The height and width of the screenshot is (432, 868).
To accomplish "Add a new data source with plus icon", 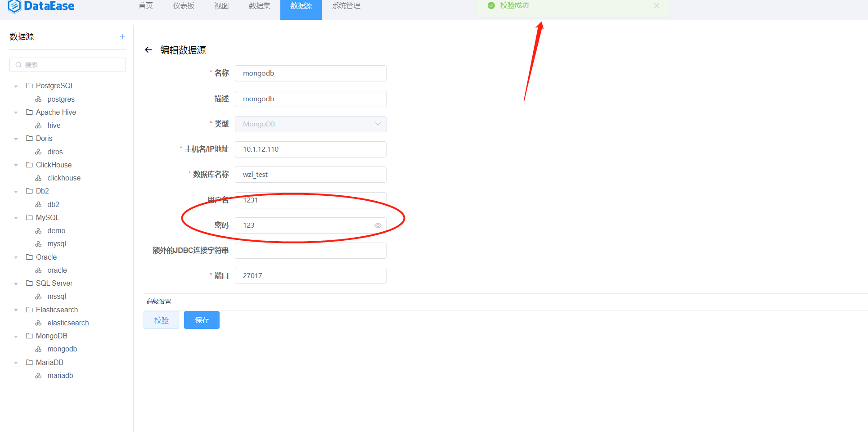I will 122,37.
